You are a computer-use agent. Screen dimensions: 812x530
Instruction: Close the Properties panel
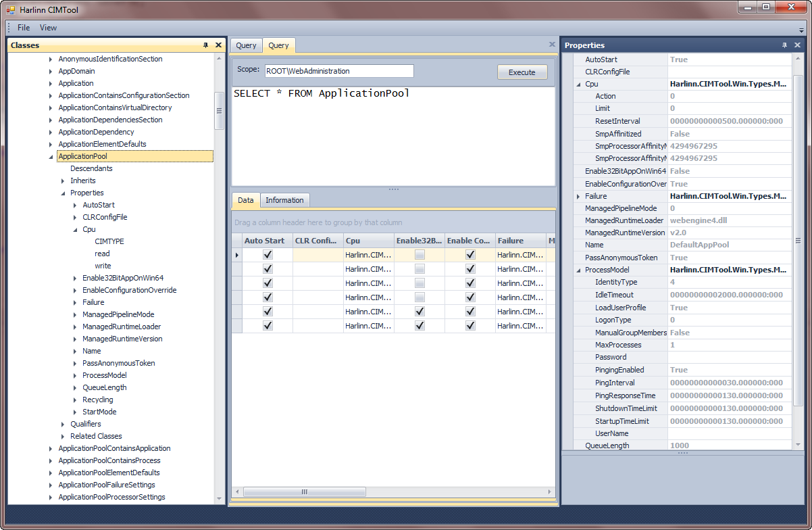click(x=798, y=45)
